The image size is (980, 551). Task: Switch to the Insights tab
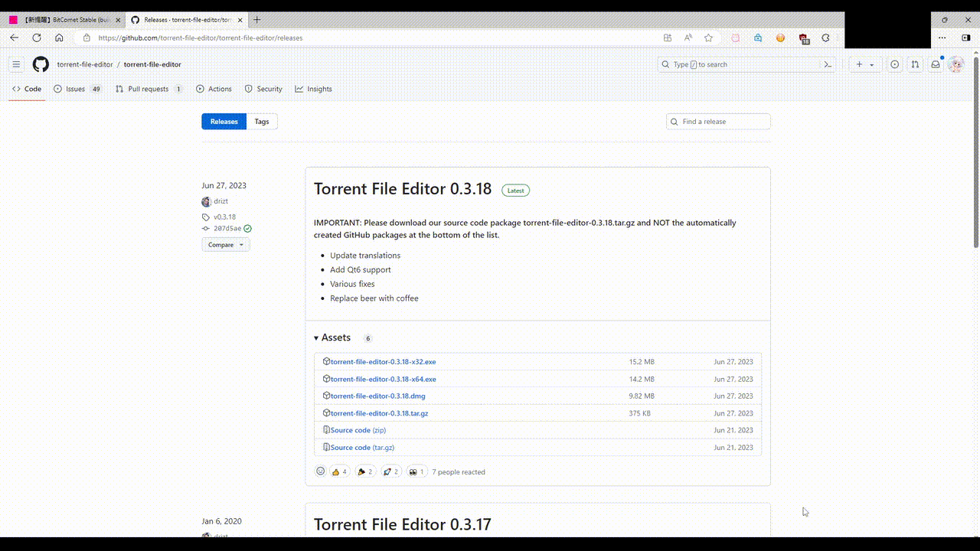(314, 89)
